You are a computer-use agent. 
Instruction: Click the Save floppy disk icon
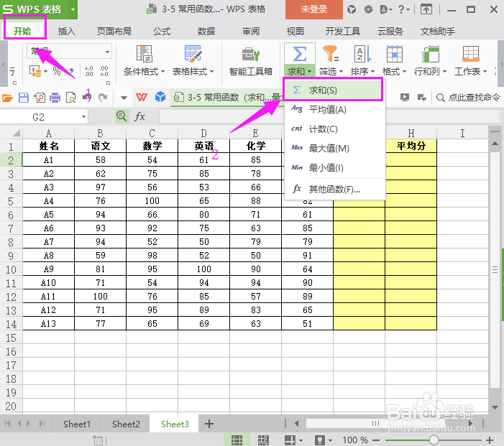(24, 97)
